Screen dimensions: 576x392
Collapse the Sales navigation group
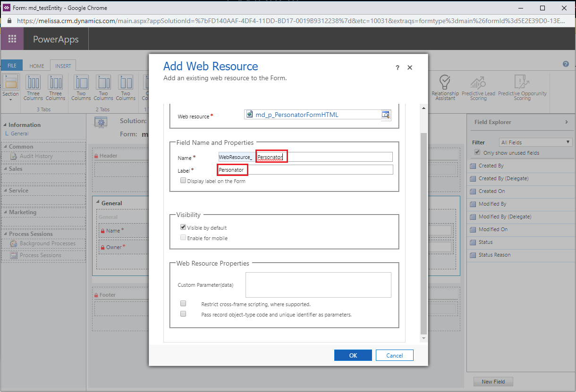(x=5, y=169)
